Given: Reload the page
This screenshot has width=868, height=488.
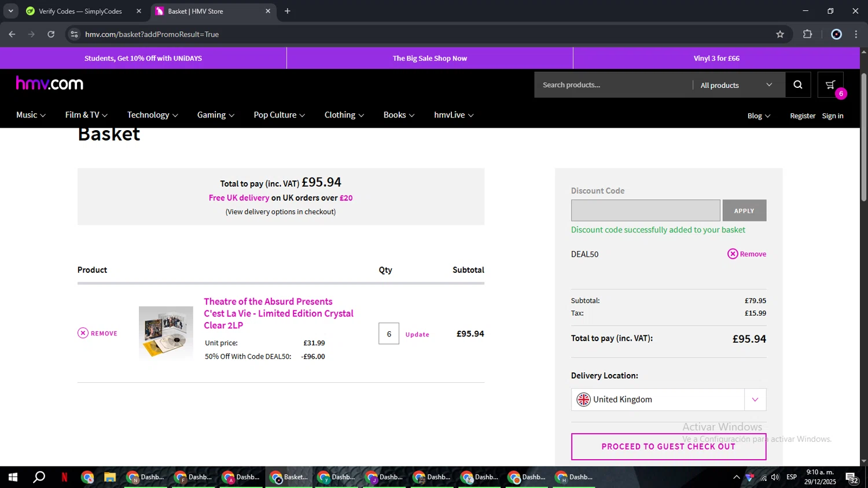Looking at the screenshot, I should pos(51,34).
